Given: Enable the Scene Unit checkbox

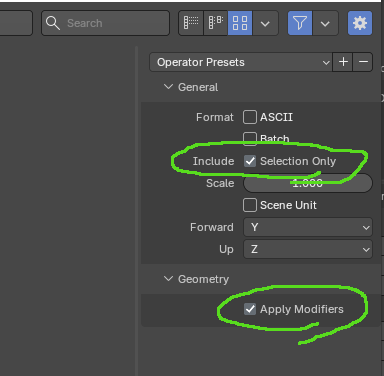Looking at the screenshot, I should point(250,205).
